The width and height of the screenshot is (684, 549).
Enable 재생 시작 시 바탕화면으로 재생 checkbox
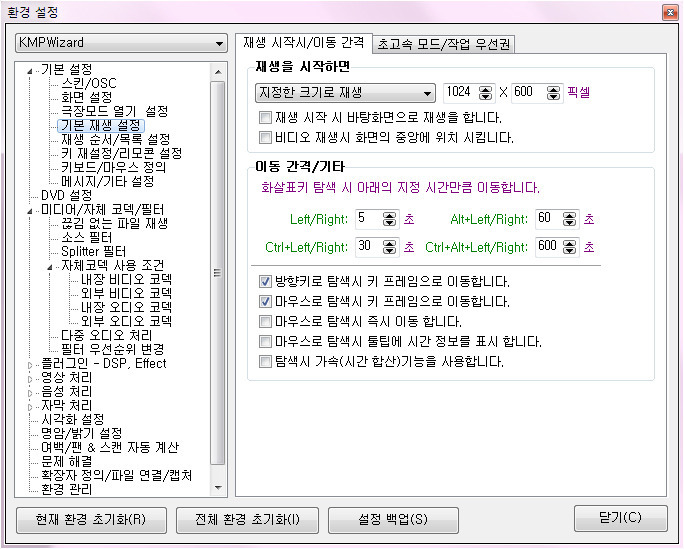click(x=265, y=117)
